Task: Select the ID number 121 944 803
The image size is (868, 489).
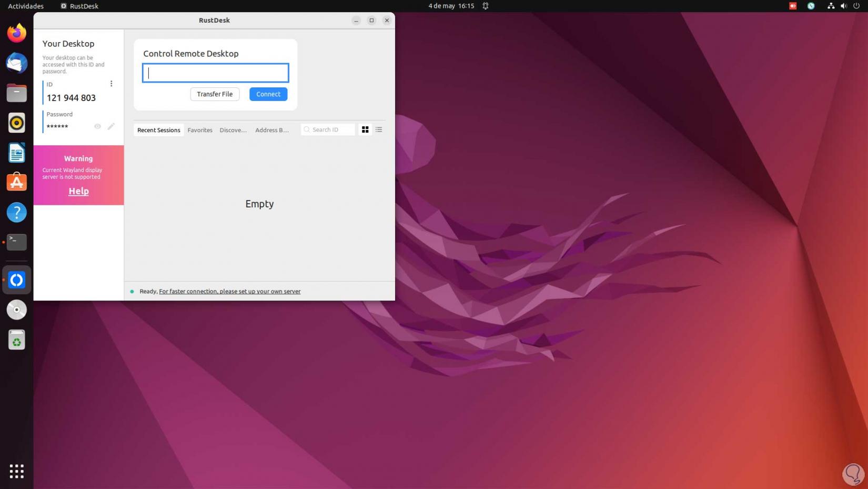Action: tap(71, 98)
